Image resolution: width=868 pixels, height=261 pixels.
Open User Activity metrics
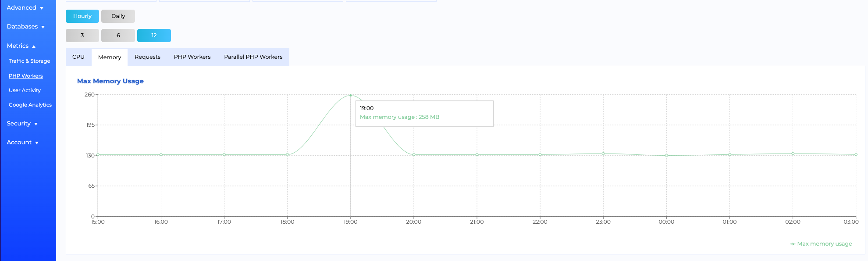[x=25, y=90]
